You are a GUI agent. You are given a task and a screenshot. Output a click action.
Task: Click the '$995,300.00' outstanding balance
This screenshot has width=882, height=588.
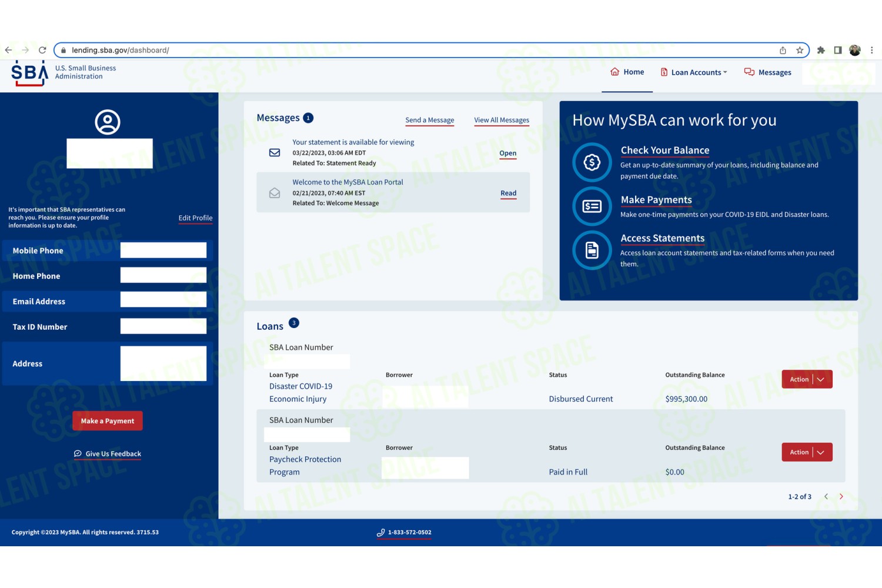[x=686, y=399]
